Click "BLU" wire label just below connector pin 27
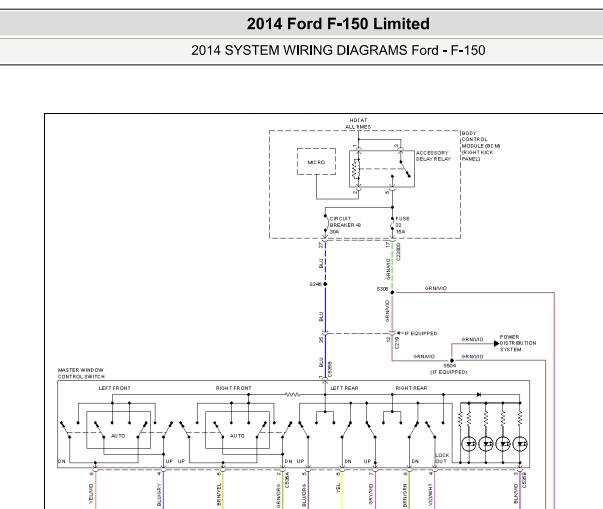603x509 pixels. click(321, 264)
